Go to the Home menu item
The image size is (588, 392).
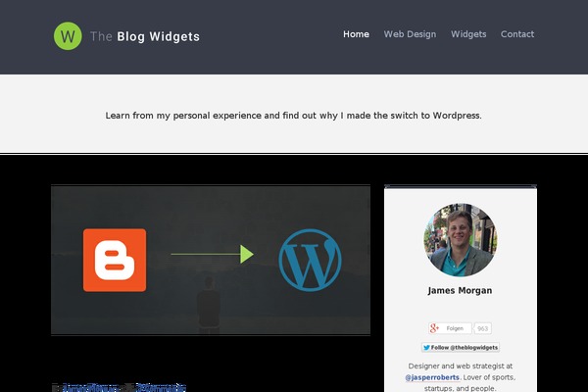(x=356, y=34)
